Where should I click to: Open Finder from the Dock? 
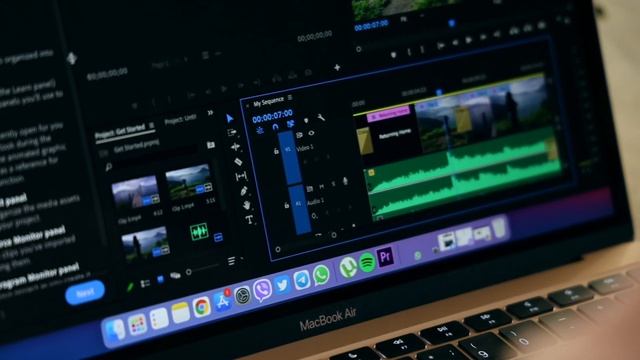(115, 329)
